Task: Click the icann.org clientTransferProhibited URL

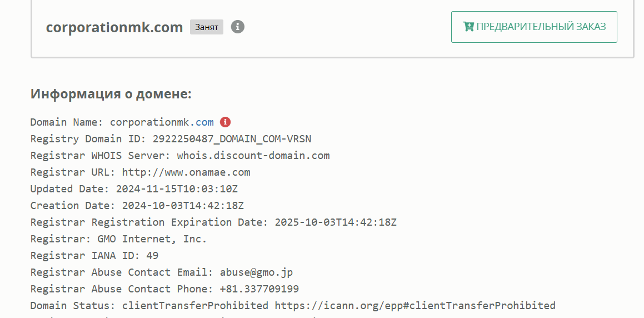Action: tap(415, 306)
